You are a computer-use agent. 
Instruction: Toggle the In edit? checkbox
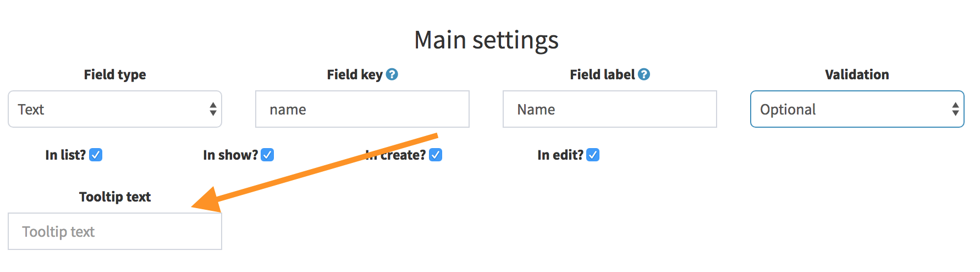(x=593, y=155)
